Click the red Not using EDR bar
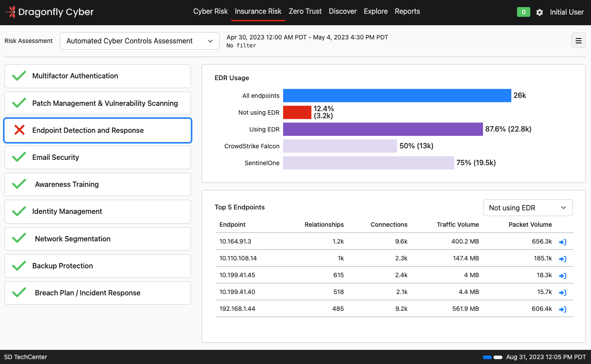This screenshot has width=591, height=364. coord(297,112)
